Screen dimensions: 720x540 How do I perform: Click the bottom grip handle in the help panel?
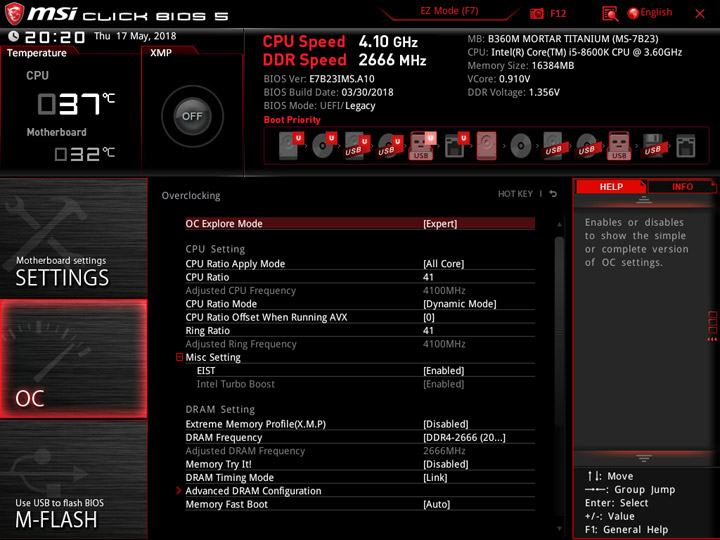point(644,458)
